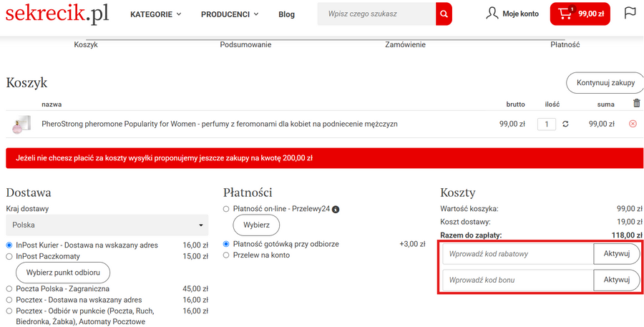Click the Wprowadź kod bonu input field
This screenshot has height=327, width=644.
tap(517, 280)
